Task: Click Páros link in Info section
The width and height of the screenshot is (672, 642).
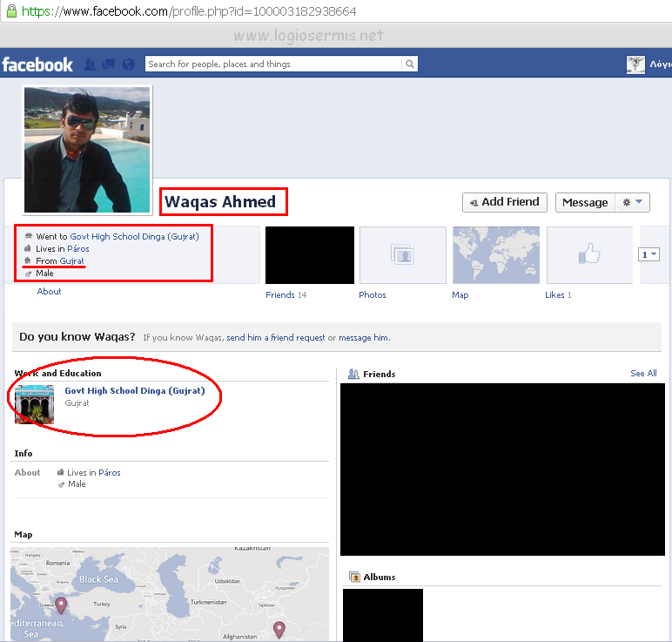Action: tap(110, 473)
